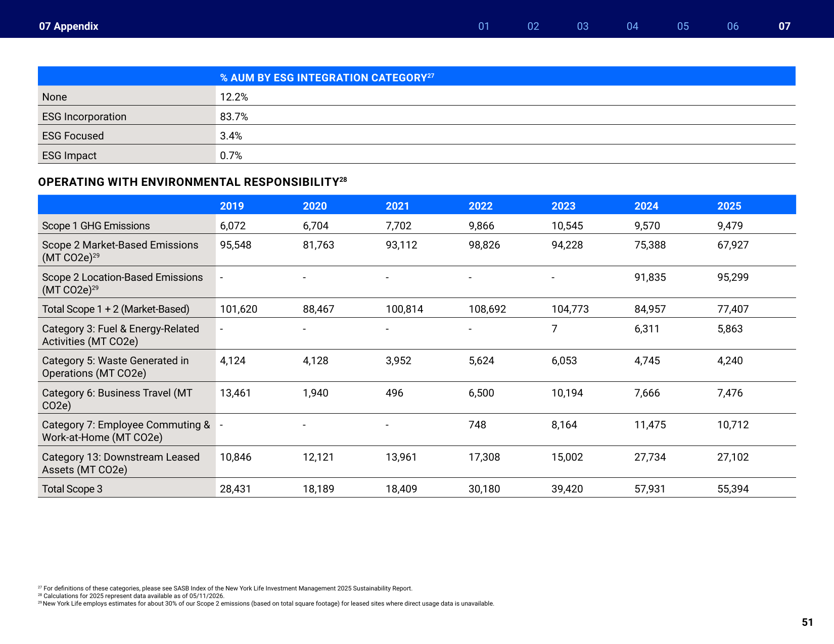
Task: Select the active 07 section tab
Action: 784,26
